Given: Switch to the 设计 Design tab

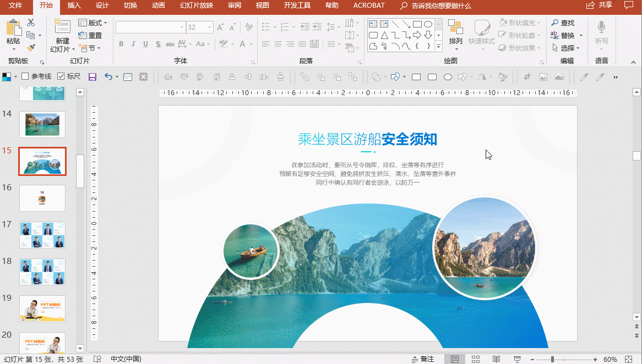Looking at the screenshot, I should point(102,5).
